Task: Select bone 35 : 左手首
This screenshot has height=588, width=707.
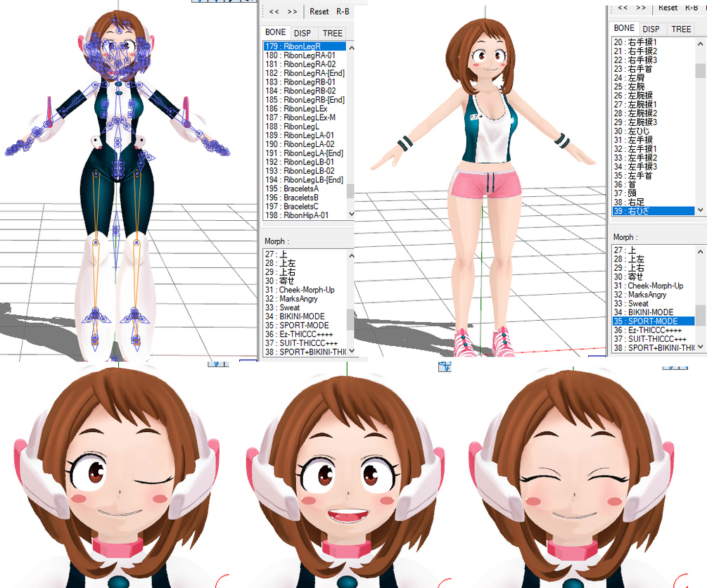Action: tap(654, 175)
